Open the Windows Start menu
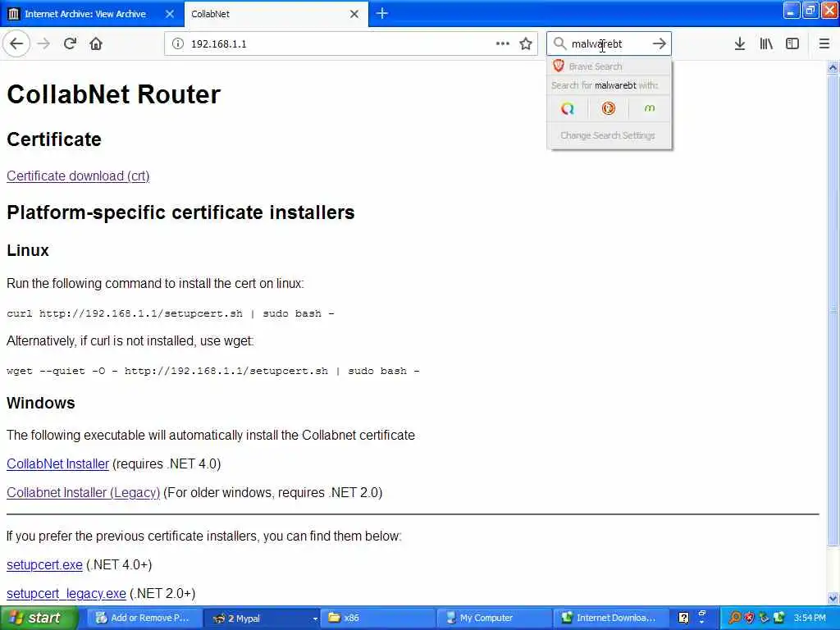Screen dimensions: 840x630 (x=39, y=619)
